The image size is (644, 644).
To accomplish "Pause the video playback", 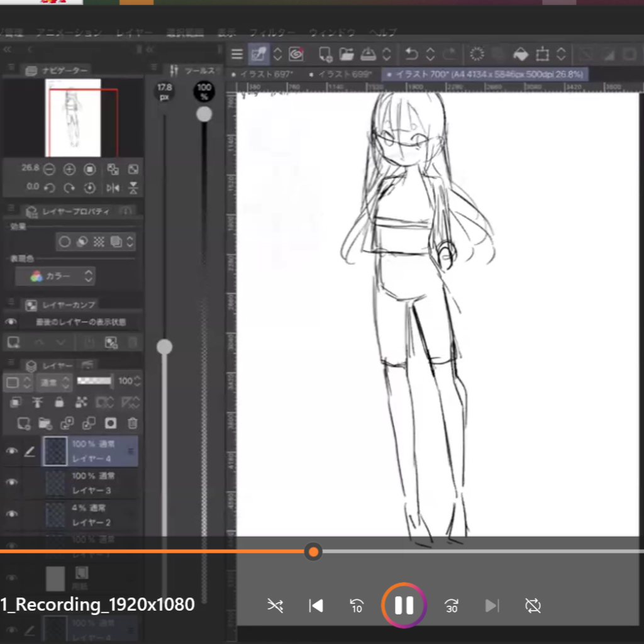I will tap(404, 606).
